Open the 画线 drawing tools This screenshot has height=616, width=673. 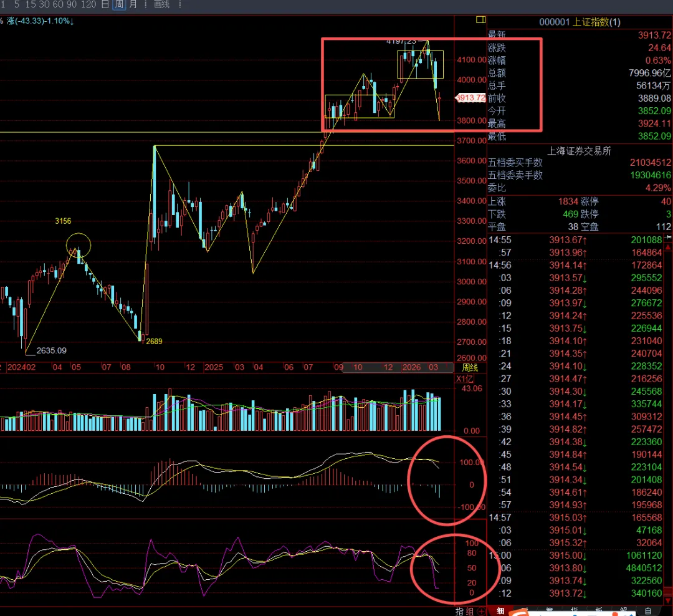(162, 4)
